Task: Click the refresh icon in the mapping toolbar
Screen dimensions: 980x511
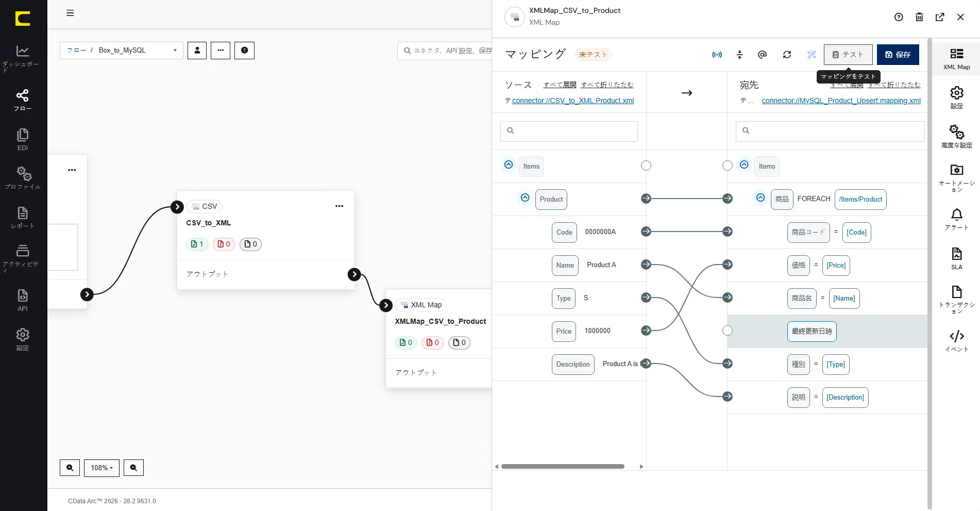Action: 787,55
